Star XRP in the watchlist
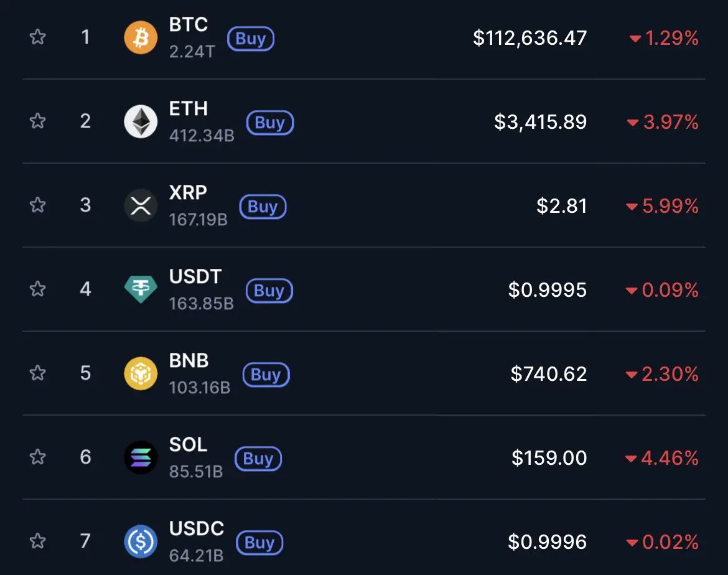 click(x=37, y=205)
